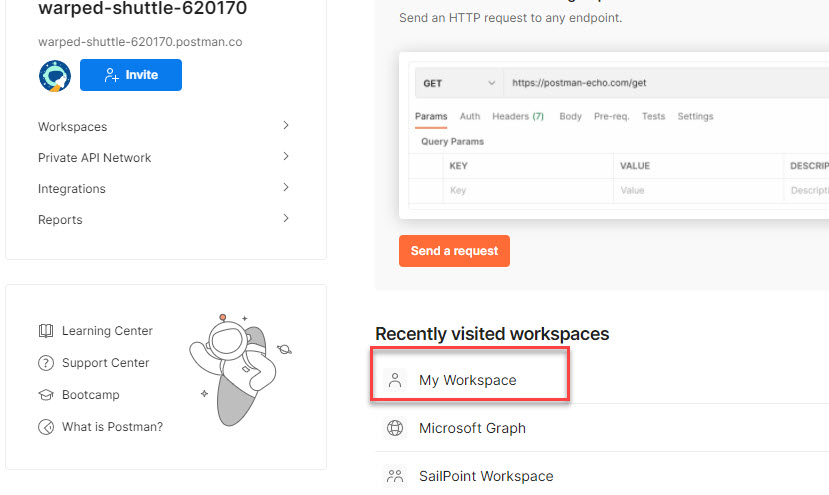Click the warped-shuttle-620170 team name heading

point(143,8)
